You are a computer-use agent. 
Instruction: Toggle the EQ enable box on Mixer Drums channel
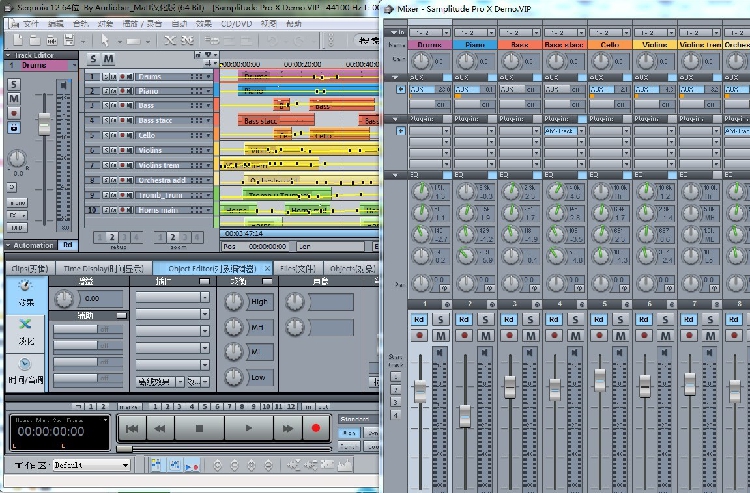click(447, 175)
